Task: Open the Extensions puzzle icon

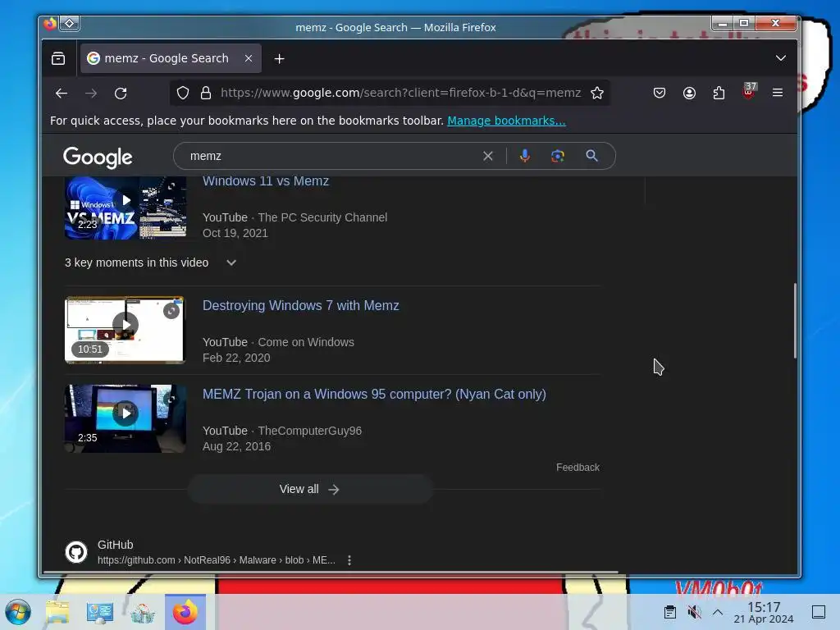Action: coord(719,94)
